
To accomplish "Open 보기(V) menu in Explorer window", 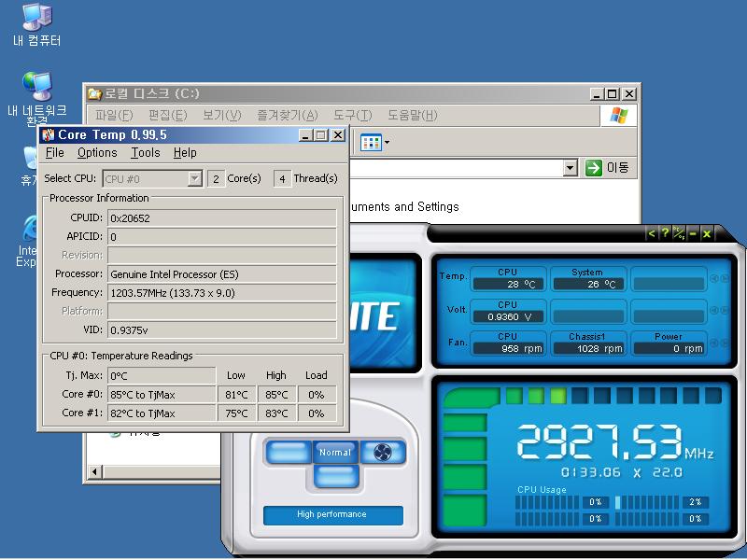I will (x=222, y=115).
